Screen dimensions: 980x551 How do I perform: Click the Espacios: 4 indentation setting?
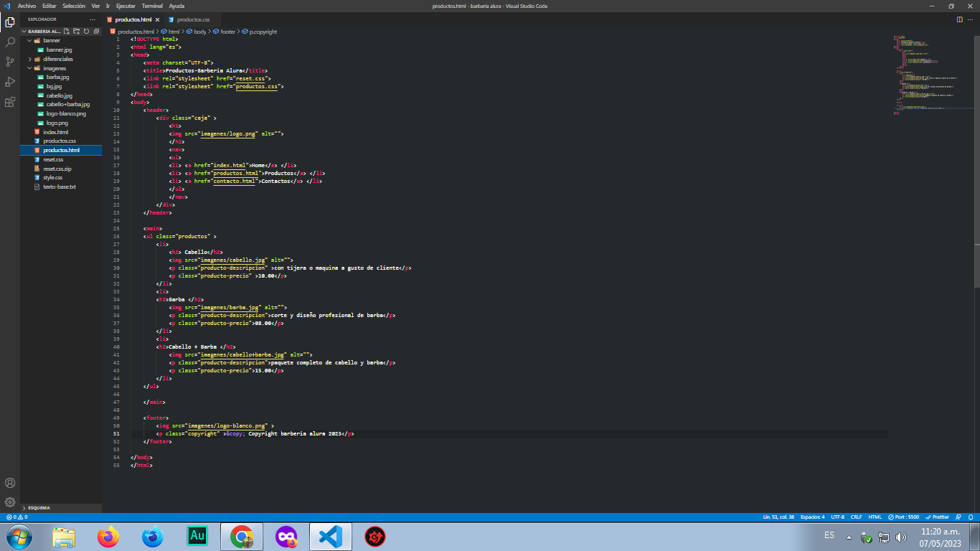pos(813,517)
